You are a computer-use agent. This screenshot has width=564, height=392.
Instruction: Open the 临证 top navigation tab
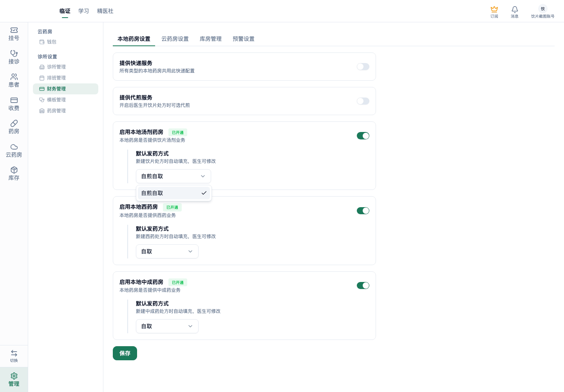coord(65,11)
